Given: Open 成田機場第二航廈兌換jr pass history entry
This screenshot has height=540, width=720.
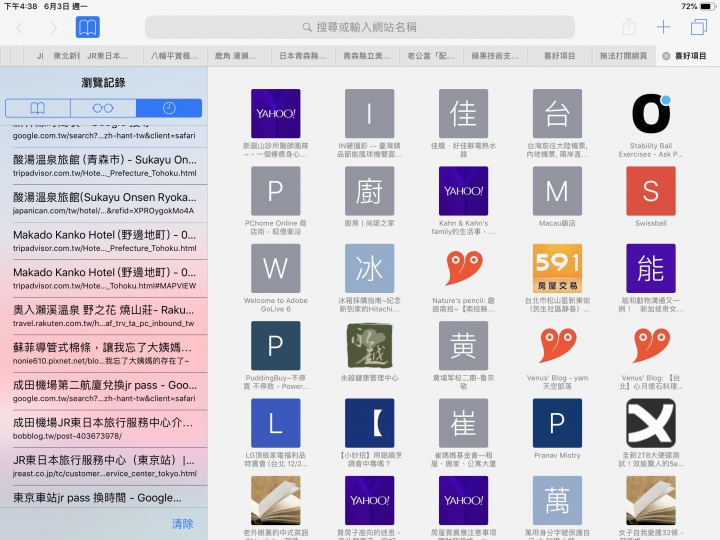Looking at the screenshot, I should click(x=105, y=391).
